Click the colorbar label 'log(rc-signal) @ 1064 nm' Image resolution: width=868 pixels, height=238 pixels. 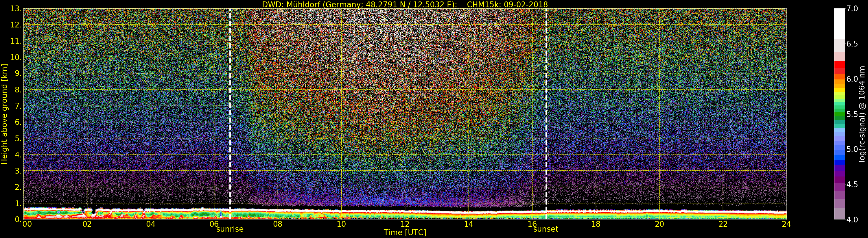tap(862, 114)
